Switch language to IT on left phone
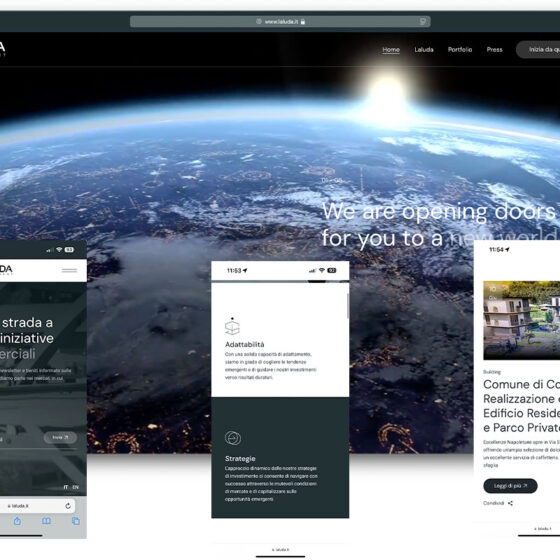The width and height of the screenshot is (560, 560). pos(66,487)
